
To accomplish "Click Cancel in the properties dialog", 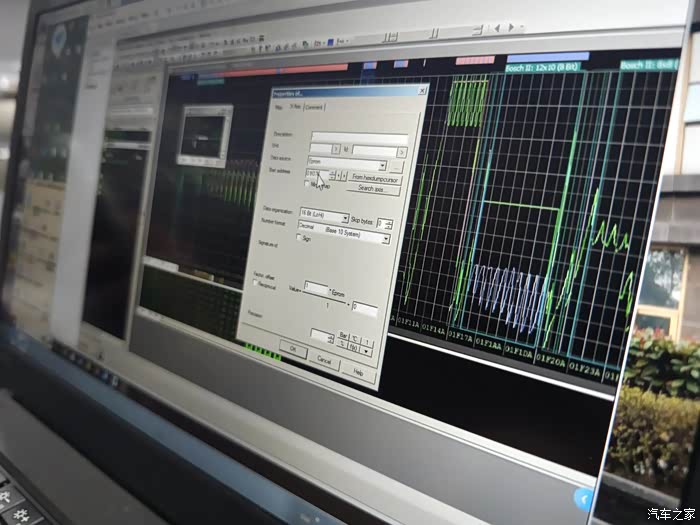I will (324, 359).
